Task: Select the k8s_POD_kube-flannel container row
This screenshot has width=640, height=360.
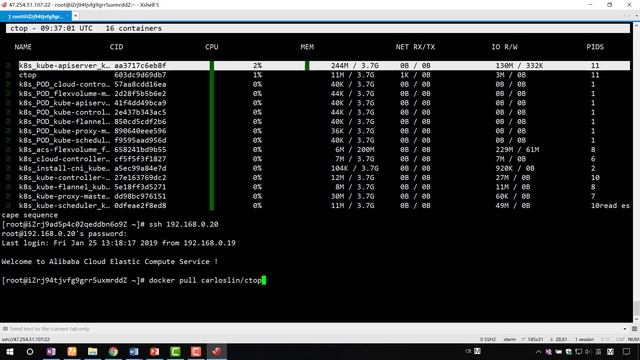Action: [324, 122]
